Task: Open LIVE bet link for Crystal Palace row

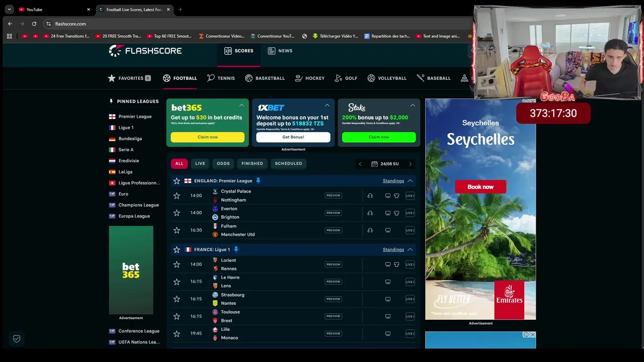Action: pyautogui.click(x=410, y=196)
